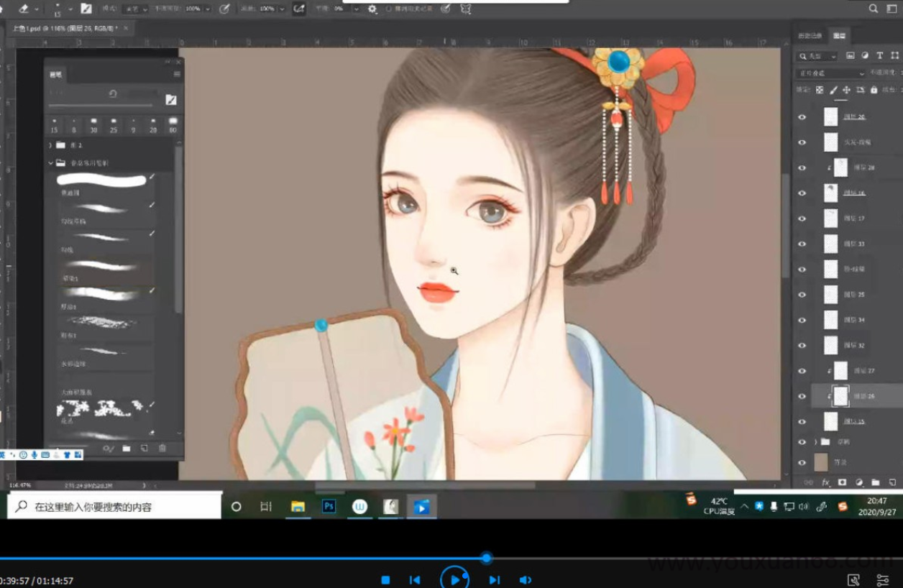903x588 pixels.
Task: Add a layer mask from the Layers panel
Action: click(842, 482)
